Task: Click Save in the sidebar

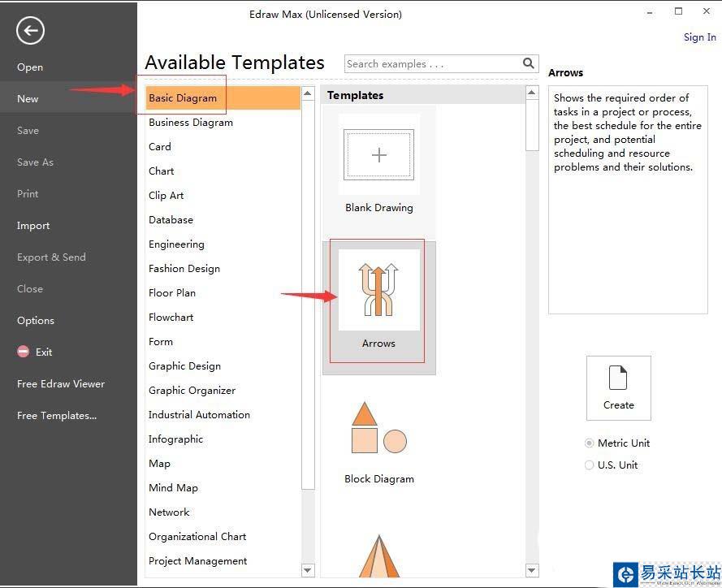Action: pyautogui.click(x=28, y=130)
